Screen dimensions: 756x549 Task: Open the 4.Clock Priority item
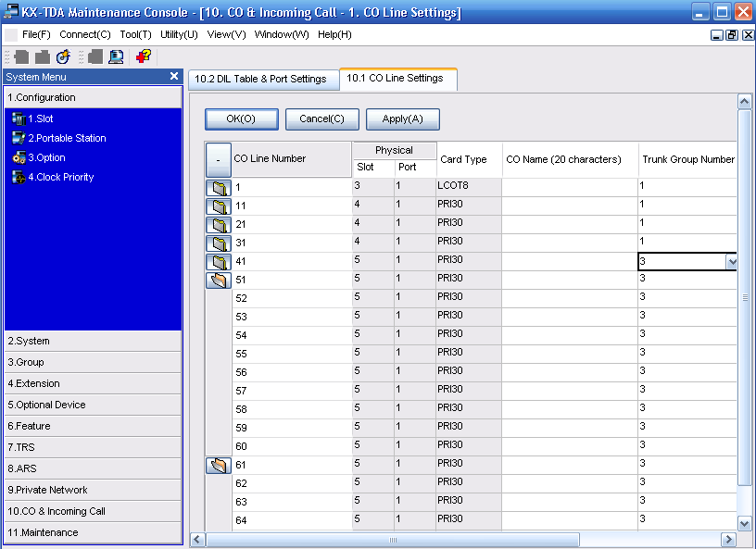(x=53, y=177)
